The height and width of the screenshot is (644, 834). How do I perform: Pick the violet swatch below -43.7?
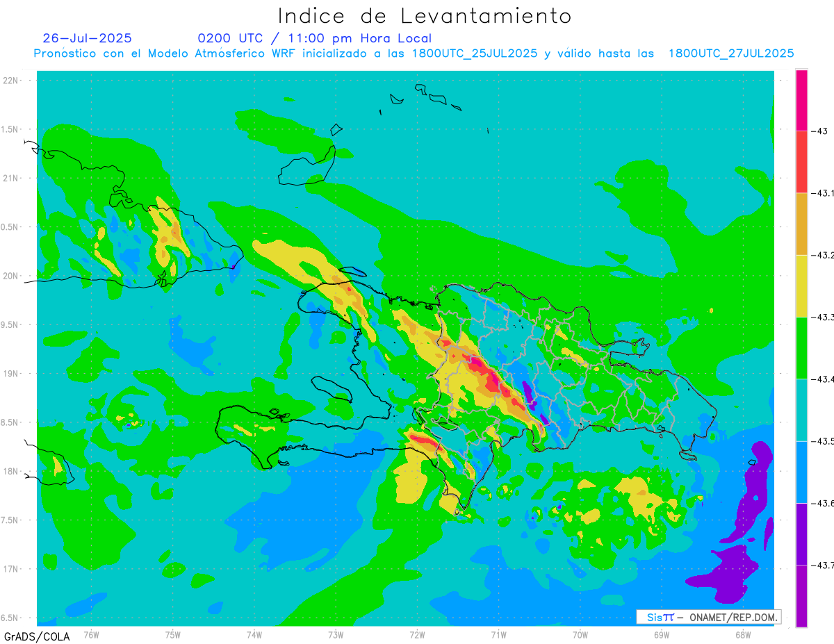coord(801,595)
